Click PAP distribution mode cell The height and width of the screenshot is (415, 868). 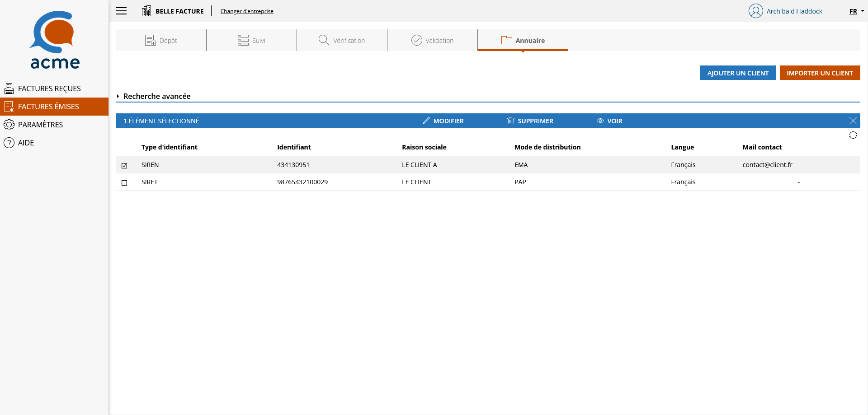520,182
